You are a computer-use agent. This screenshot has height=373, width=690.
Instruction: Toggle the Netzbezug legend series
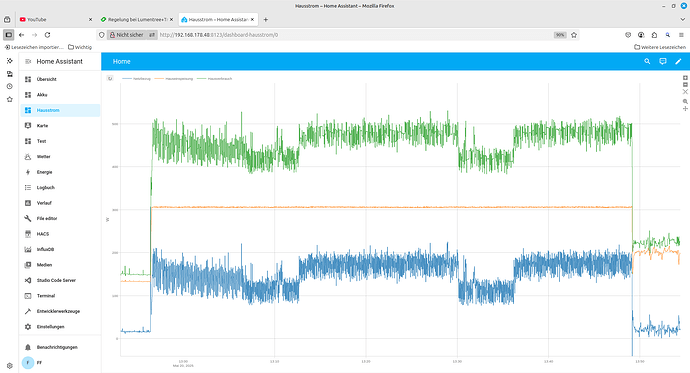[136, 79]
